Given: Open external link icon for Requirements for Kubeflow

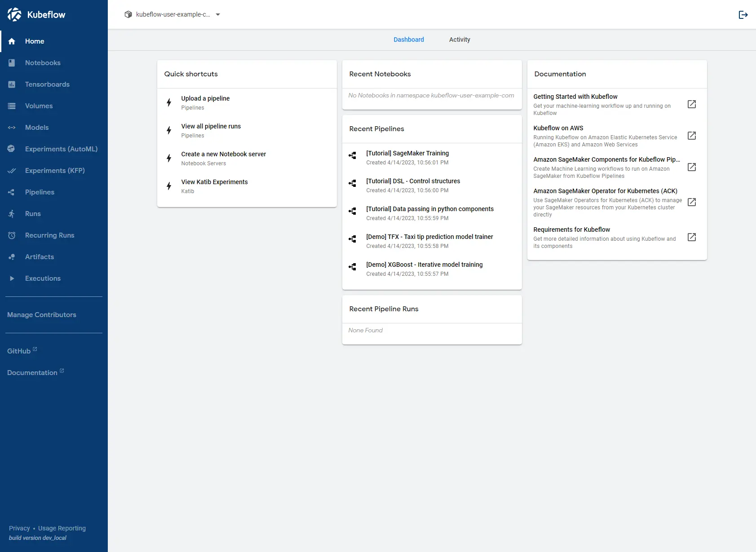Looking at the screenshot, I should 692,237.
